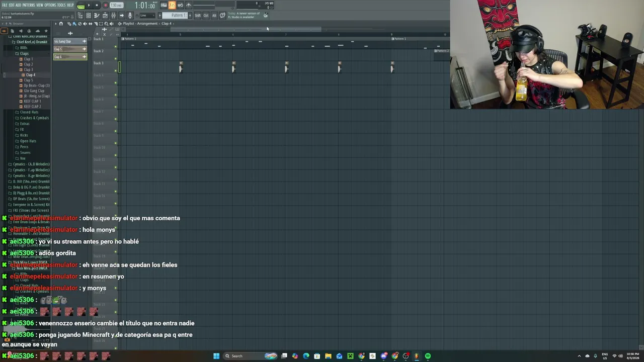The width and height of the screenshot is (644, 362).
Task: Click the Shift key hint button
Action: coord(198,16)
